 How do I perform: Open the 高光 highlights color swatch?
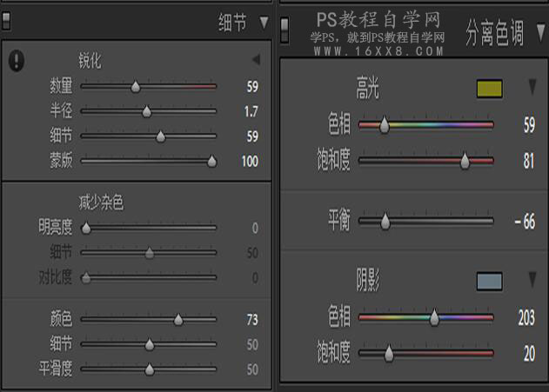(x=489, y=88)
